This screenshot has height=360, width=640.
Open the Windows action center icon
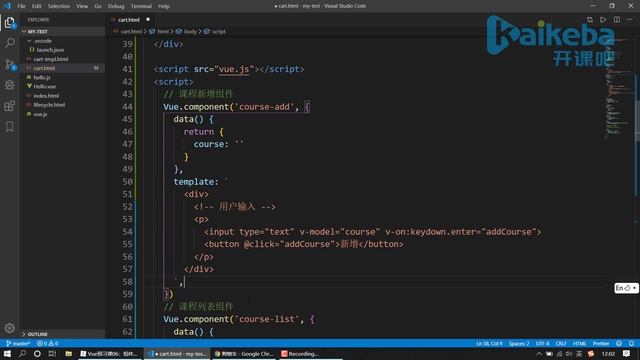(627, 353)
